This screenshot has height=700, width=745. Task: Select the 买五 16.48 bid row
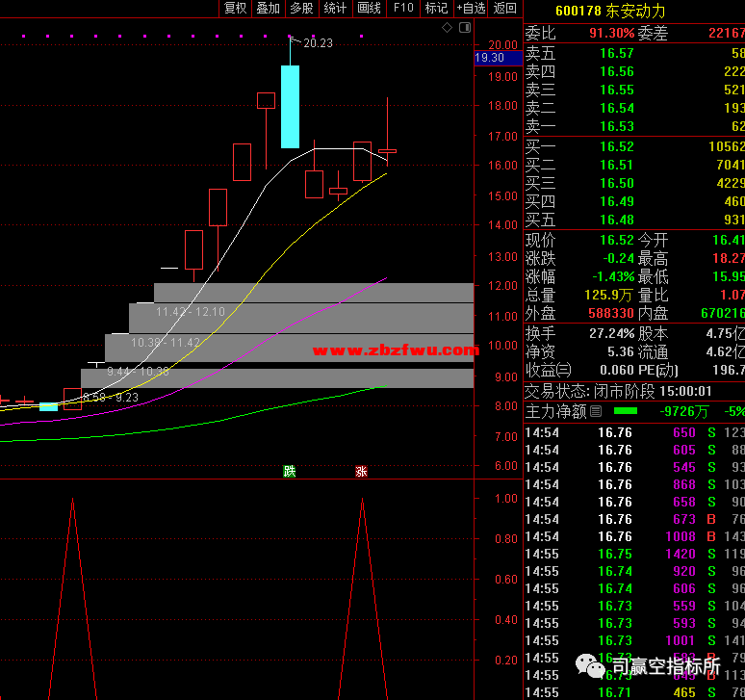(x=634, y=220)
